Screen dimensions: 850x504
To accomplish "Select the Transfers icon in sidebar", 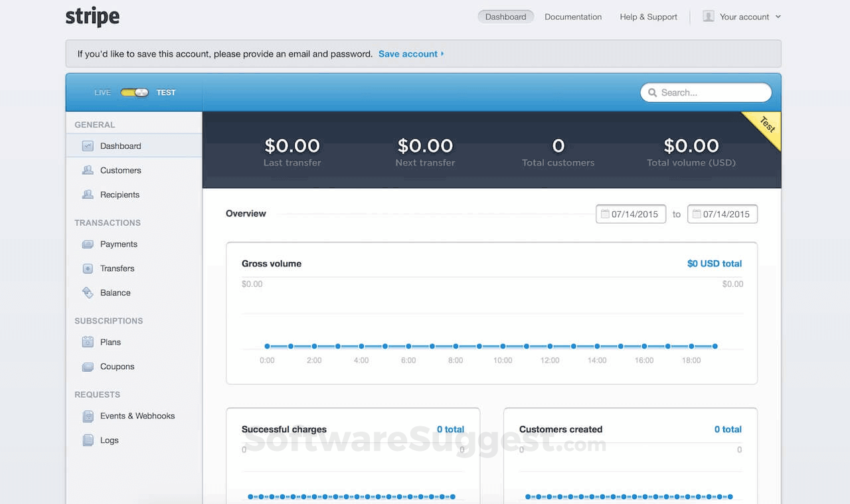I will coord(88,268).
